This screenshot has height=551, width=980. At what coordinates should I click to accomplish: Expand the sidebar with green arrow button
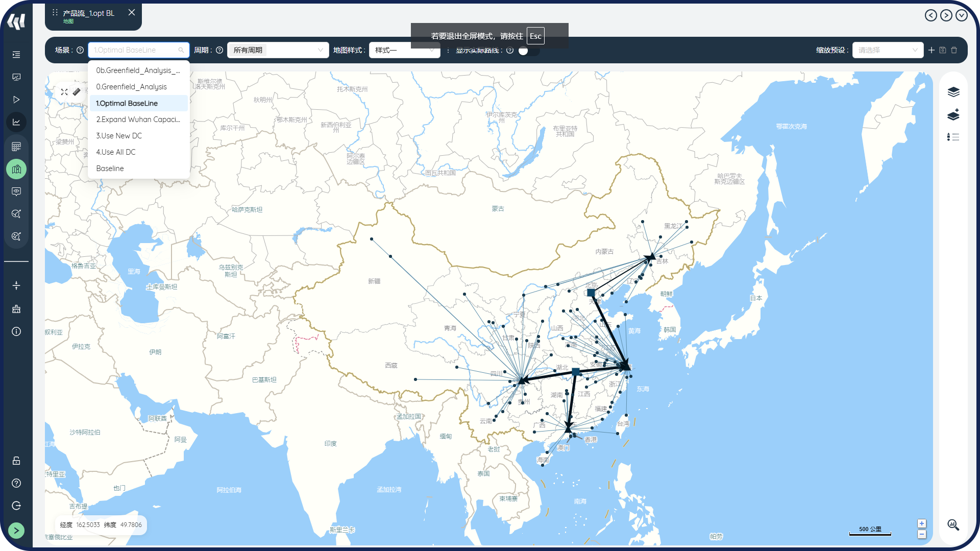(x=16, y=531)
